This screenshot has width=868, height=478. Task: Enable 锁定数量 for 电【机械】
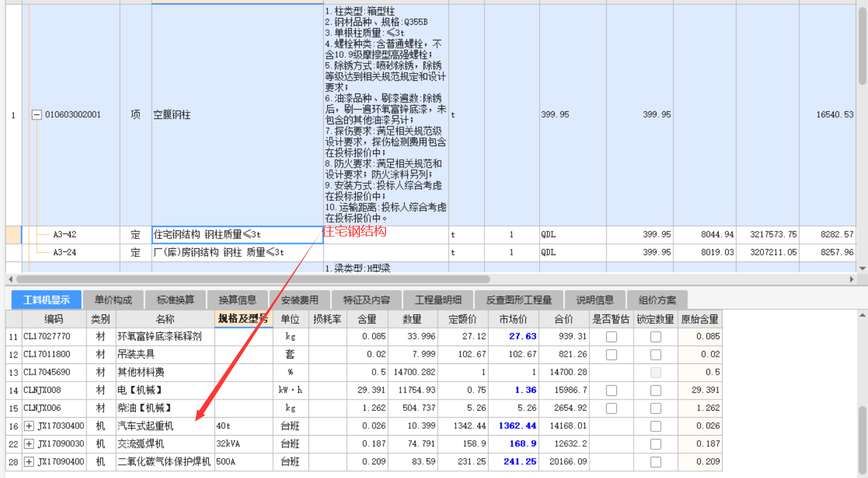pos(655,390)
